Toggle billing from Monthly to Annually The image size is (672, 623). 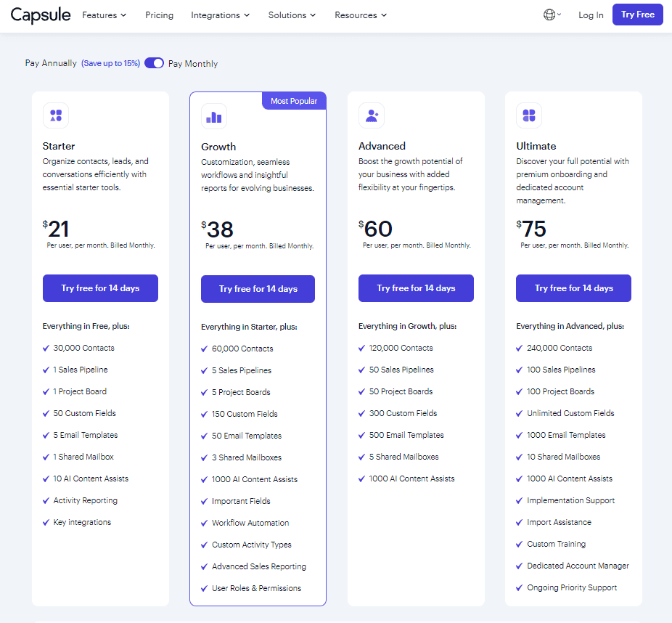pyautogui.click(x=154, y=63)
